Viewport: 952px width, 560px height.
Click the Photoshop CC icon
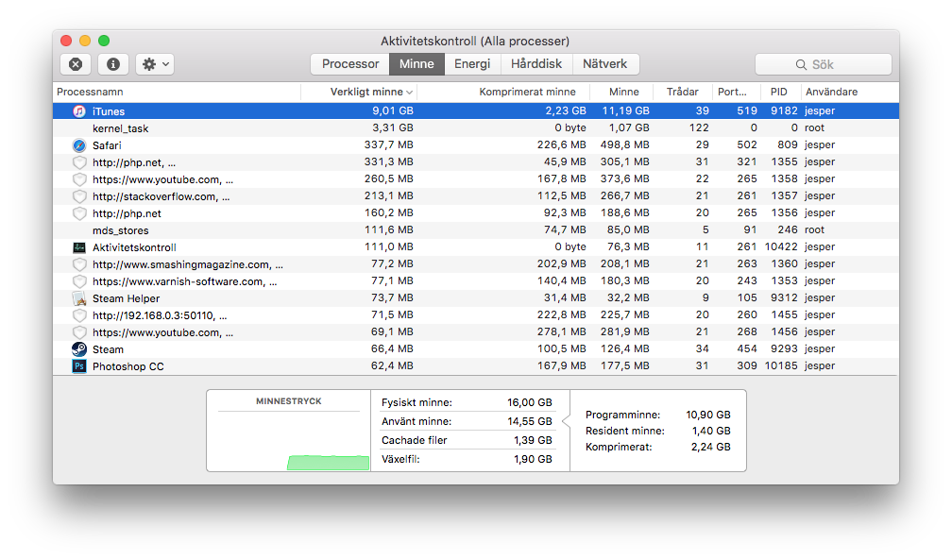[79, 366]
